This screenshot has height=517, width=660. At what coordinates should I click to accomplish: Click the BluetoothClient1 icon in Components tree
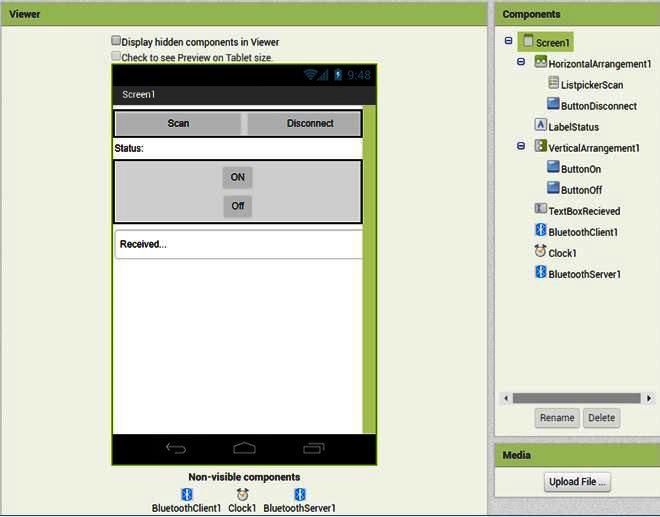540,230
